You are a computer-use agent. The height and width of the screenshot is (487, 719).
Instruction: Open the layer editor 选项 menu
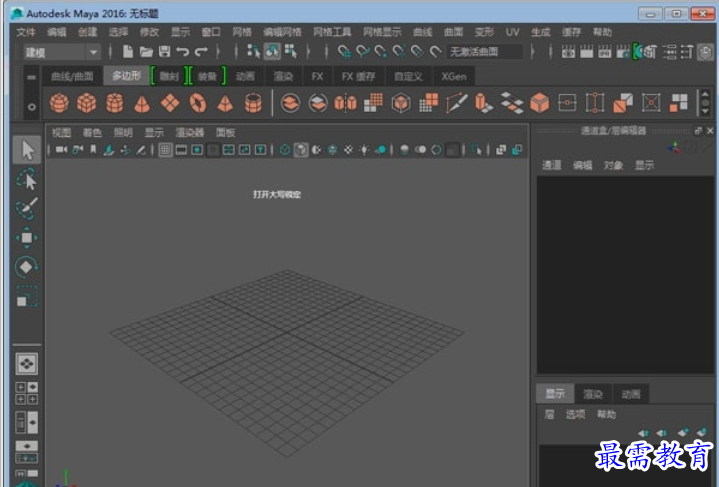tap(575, 414)
